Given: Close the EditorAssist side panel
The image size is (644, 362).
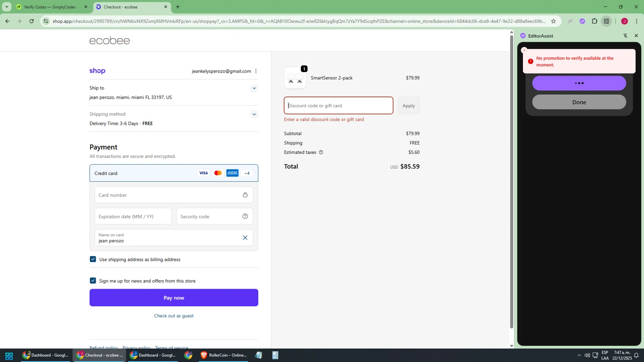Looking at the screenshot, I should (636, 36).
